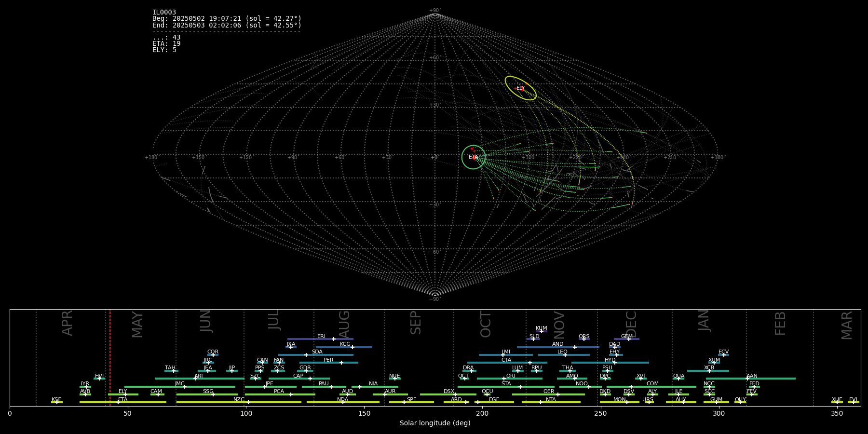This screenshot has height=434, width=868.
Task: Click the +90° label at the map top
Action: [435, 10]
